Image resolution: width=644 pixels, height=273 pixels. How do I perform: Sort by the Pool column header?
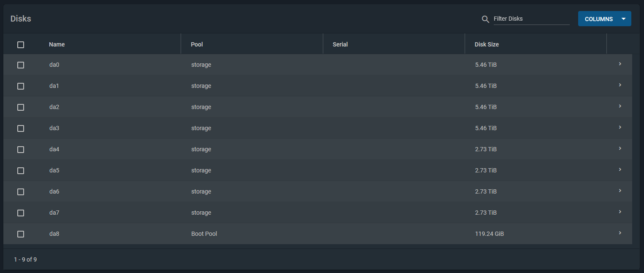197,44
